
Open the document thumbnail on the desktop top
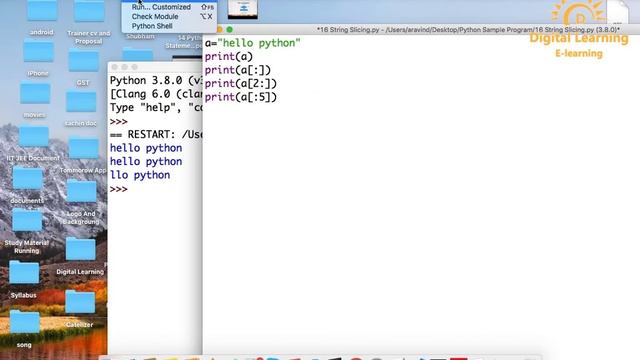point(242,9)
